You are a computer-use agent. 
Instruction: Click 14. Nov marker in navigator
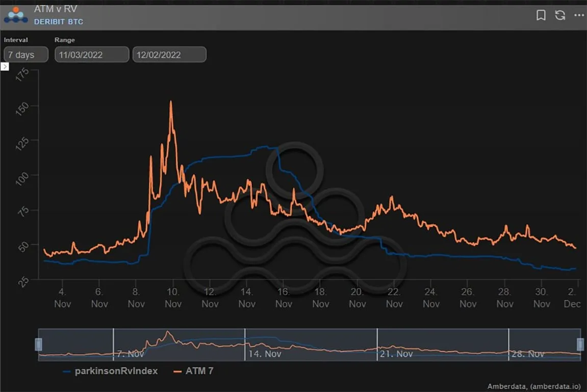(x=265, y=354)
